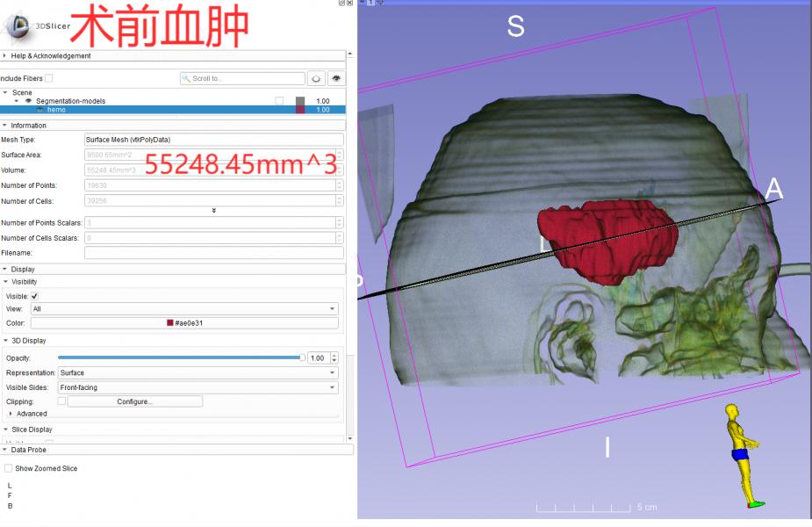Click the 3D Slicer logo
This screenshot has height=527, width=812.
click(x=18, y=26)
